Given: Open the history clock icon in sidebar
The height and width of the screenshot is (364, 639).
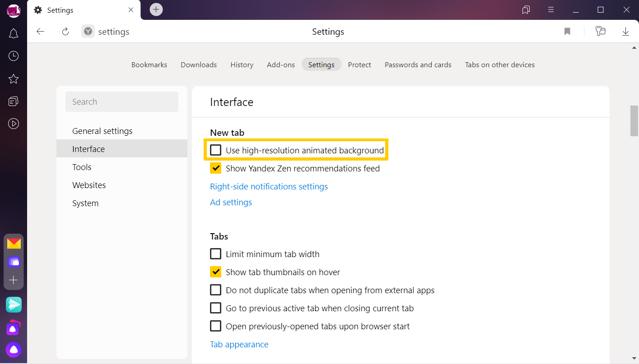Looking at the screenshot, I should [x=14, y=56].
